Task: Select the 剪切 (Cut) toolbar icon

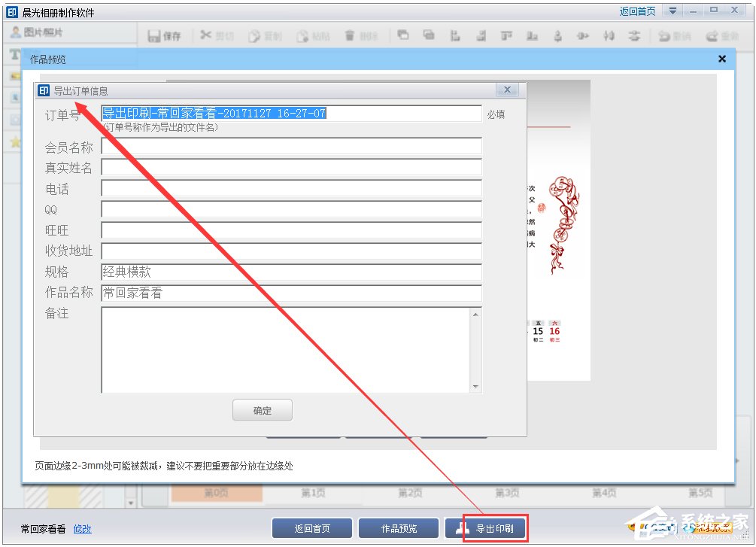Action: tap(217, 35)
